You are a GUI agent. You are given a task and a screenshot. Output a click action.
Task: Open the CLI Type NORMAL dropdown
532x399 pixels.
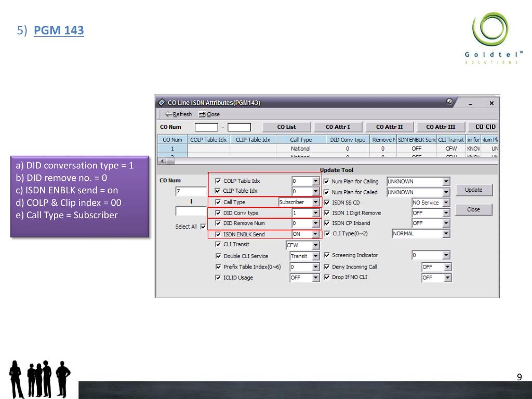tap(446, 234)
